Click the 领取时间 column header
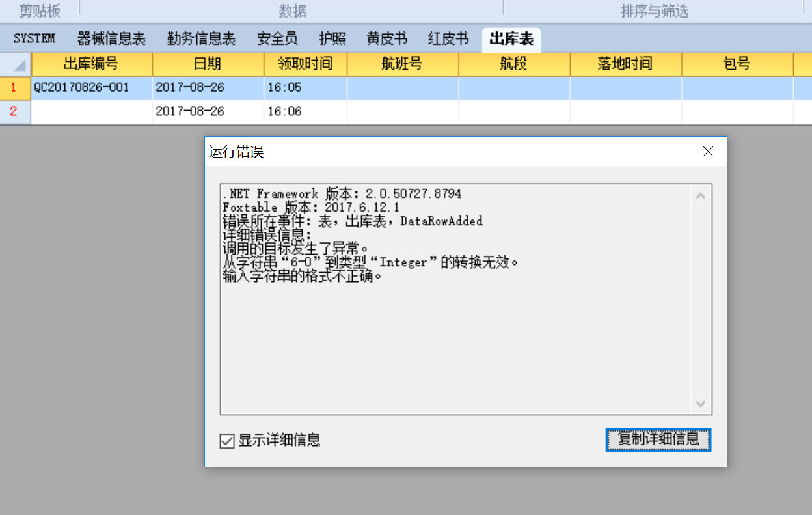The image size is (812, 515). click(x=305, y=64)
